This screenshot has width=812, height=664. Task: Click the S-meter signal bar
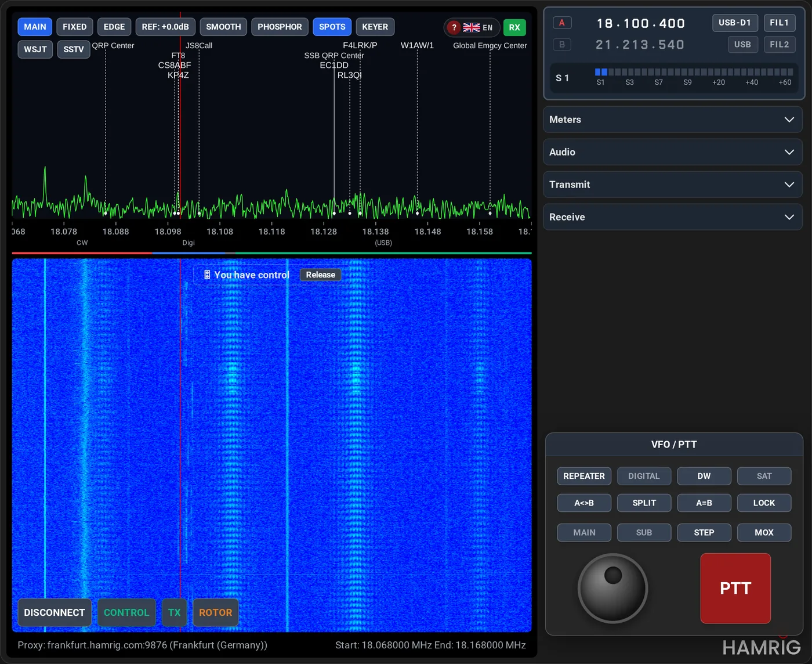click(694, 72)
